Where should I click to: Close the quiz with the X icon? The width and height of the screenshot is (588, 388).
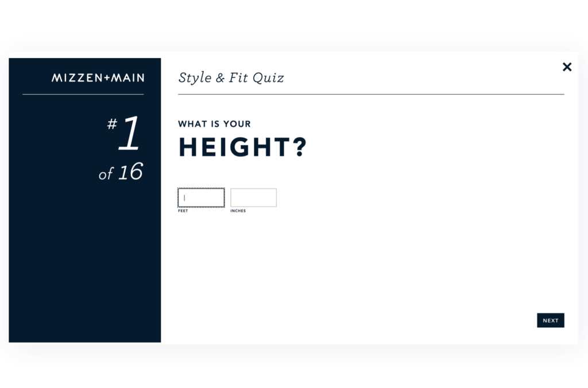[567, 67]
